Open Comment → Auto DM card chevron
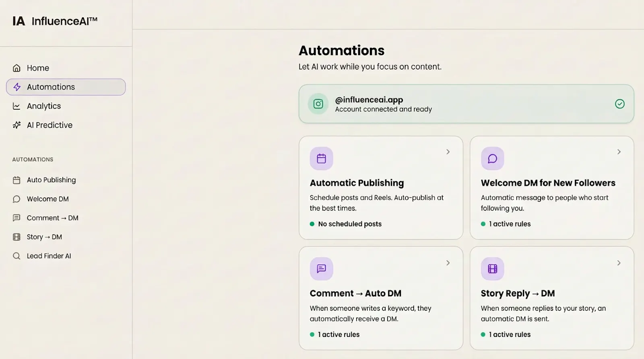 (448, 263)
